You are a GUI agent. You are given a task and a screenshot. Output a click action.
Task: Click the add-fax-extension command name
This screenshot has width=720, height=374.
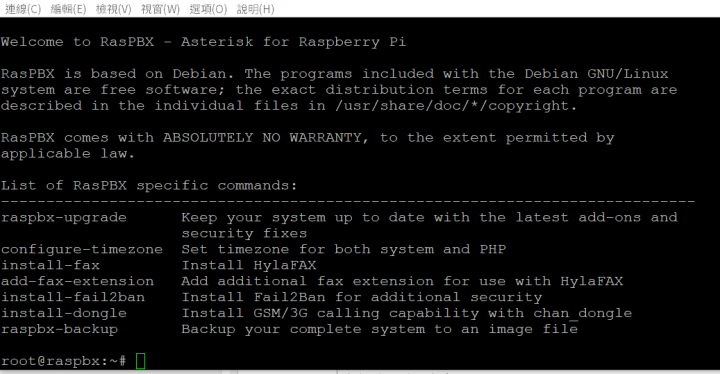pyautogui.click(x=77, y=281)
